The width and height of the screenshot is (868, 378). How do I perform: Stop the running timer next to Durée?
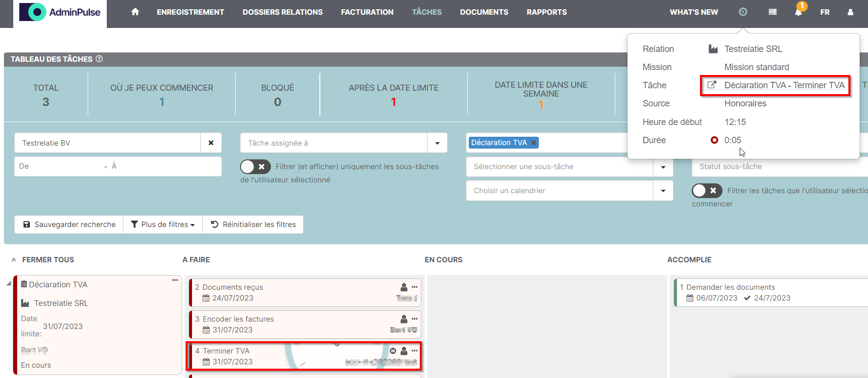pos(714,140)
